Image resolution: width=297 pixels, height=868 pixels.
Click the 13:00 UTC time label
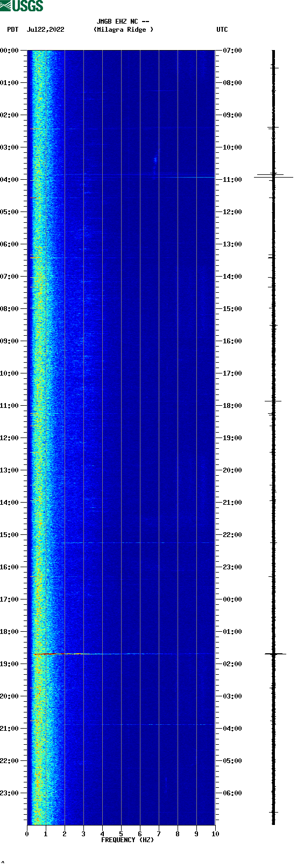point(232,244)
